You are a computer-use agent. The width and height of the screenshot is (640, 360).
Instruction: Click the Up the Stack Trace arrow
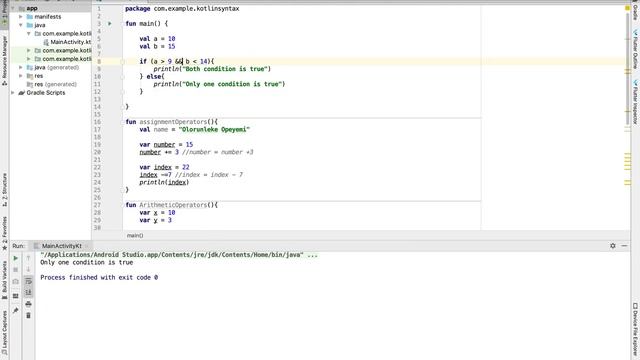(x=28, y=258)
